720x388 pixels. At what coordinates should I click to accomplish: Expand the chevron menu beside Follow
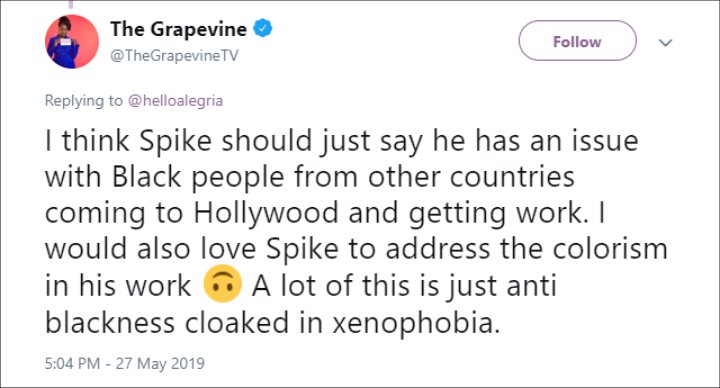pyautogui.click(x=665, y=42)
